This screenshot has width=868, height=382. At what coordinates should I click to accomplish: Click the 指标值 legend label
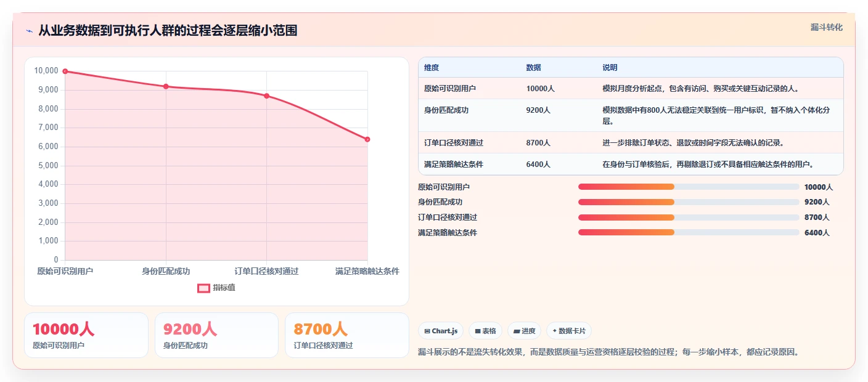tap(224, 288)
